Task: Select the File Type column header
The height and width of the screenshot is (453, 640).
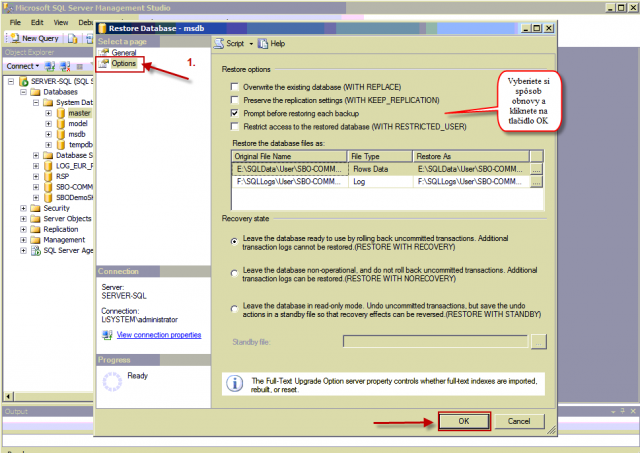Action: pos(380,156)
